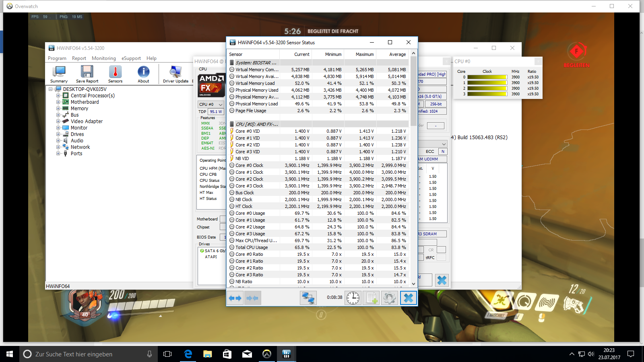Screen dimensions: 644x362
Task: Open the Monitoring menu
Action: [103, 58]
